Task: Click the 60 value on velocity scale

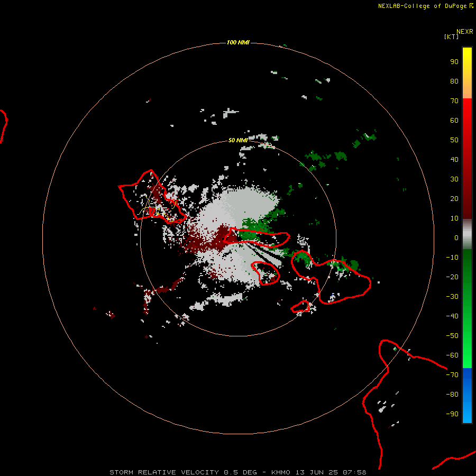Action: pyautogui.click(x=454, y=121)
